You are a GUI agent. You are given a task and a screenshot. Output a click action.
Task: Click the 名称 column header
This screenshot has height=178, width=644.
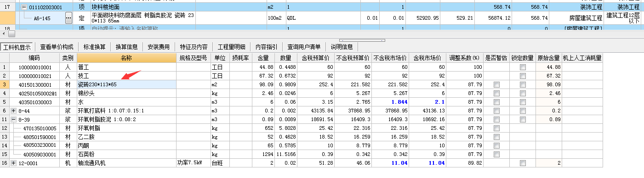pyautogui.click(x=126, y=58)
